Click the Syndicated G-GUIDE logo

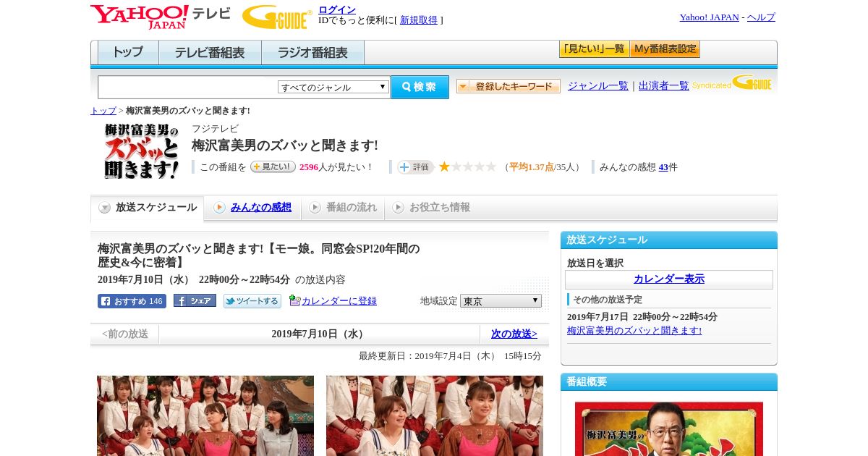[x=733, y=83]
